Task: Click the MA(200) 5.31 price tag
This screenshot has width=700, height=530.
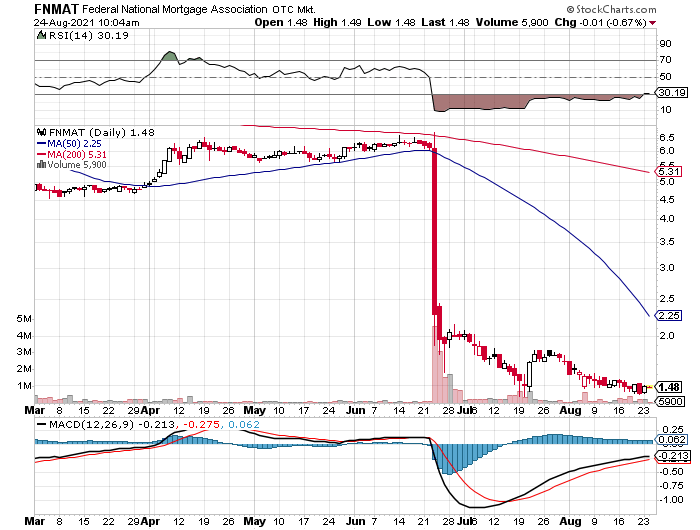Action: pyautogui.click(x=668, y=171)
